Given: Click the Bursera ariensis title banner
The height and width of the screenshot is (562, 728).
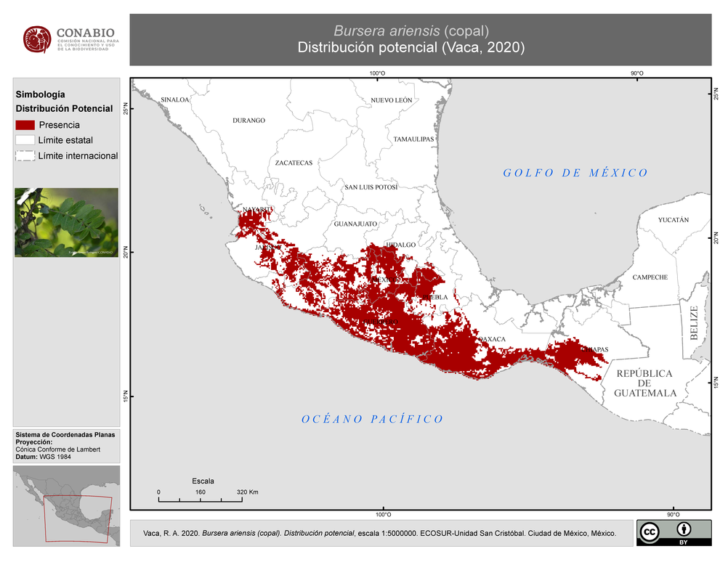Looking at the screenshot, I should coord(420,39).
